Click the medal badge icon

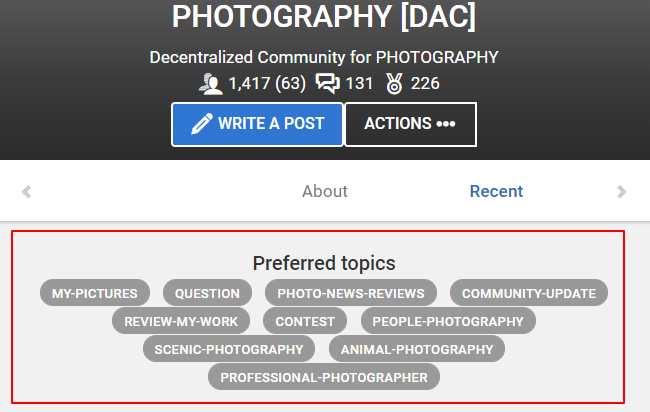point(394,83)
